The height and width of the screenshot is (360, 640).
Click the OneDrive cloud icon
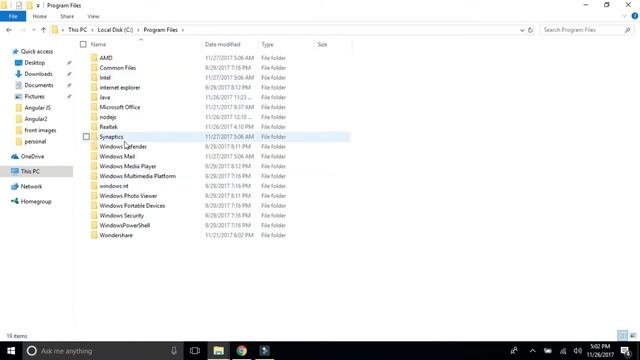(x=15, y=156)
